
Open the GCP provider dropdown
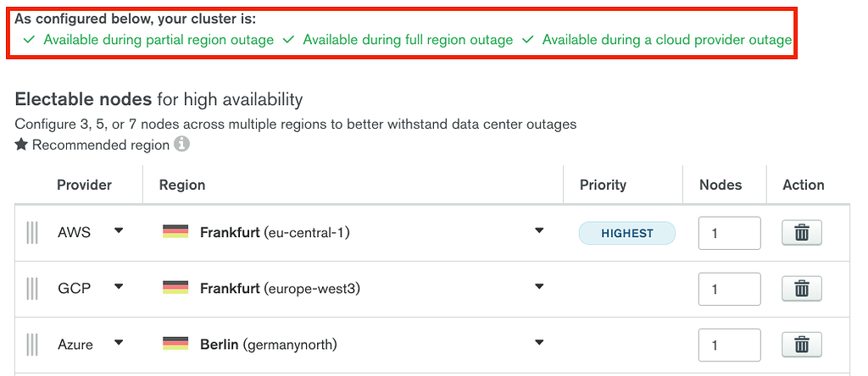[x=119, y=286]
